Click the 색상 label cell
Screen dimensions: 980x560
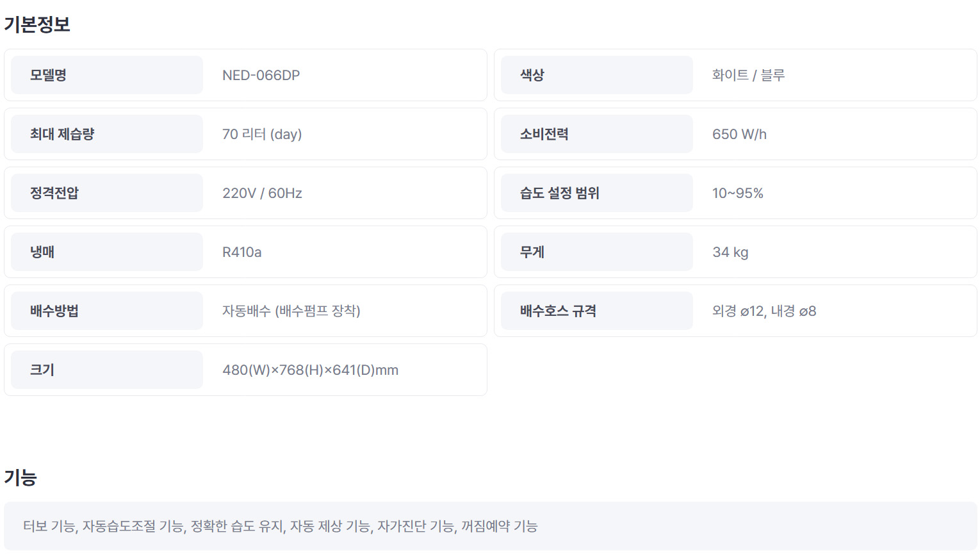(x=596, y=75)
